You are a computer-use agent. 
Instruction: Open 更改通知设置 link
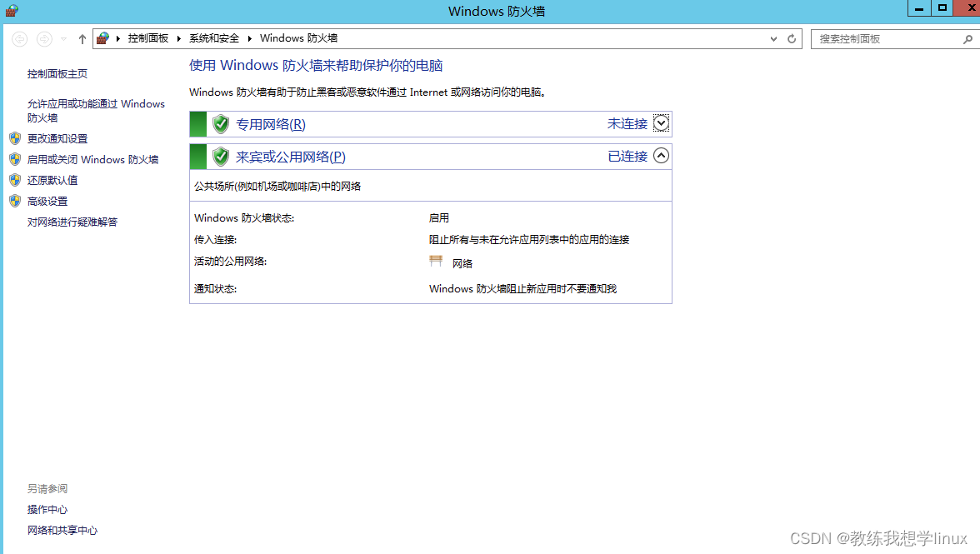point(57,138)
